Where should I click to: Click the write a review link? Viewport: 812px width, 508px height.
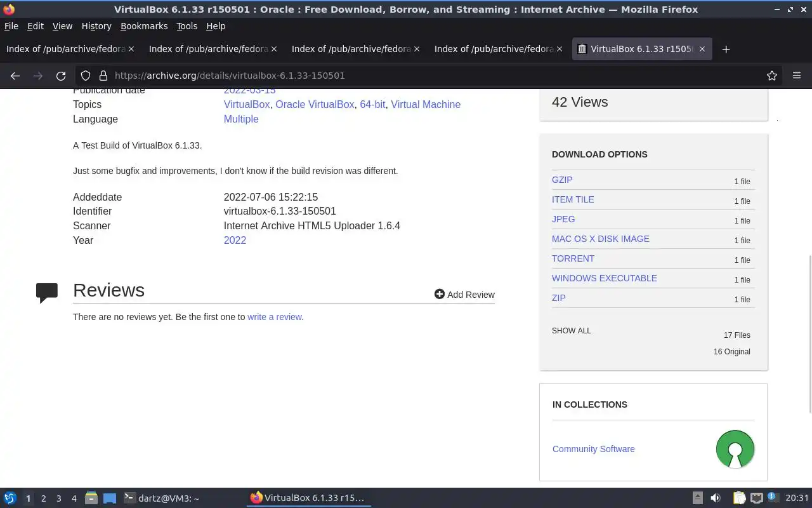point(274,317)
